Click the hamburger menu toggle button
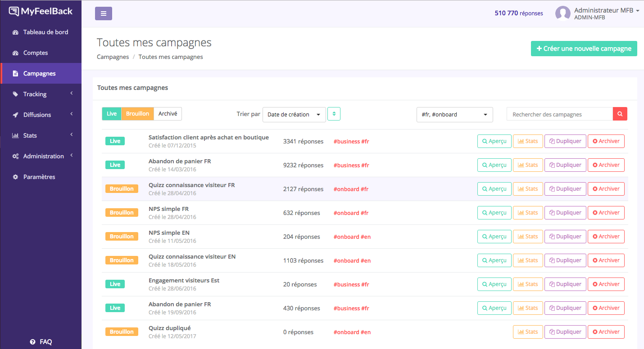The image size is (644, 349). (x=103, y=13)
